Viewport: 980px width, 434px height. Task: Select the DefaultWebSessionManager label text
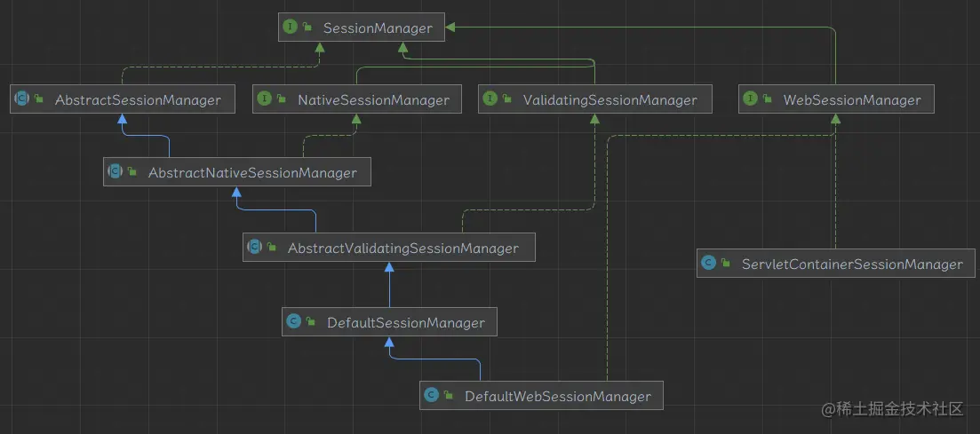click(x=558, y=397)
